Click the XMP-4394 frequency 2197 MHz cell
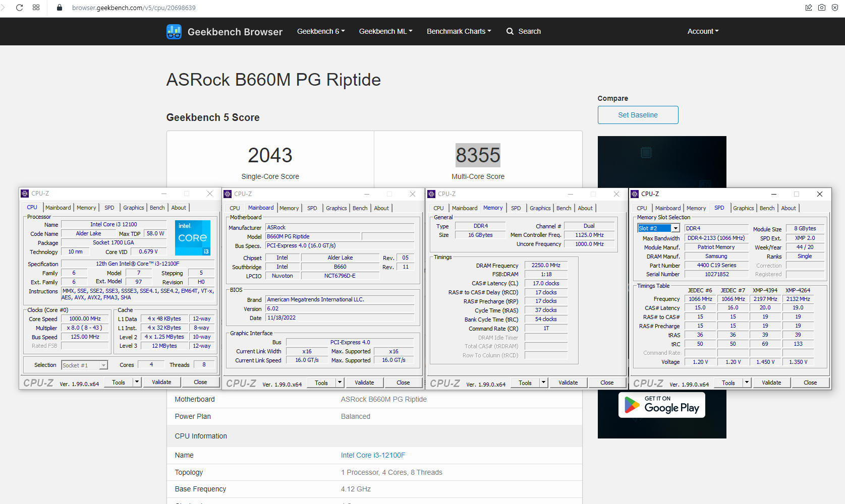 tap(765, 299)
